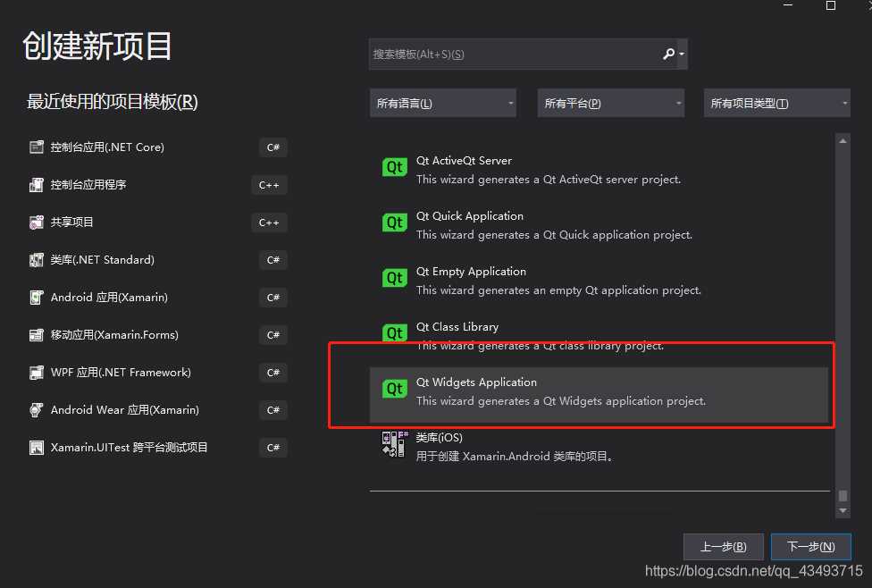872x588 pixels.
Task: Expand the search options arrow
Action: pos(682,54)
